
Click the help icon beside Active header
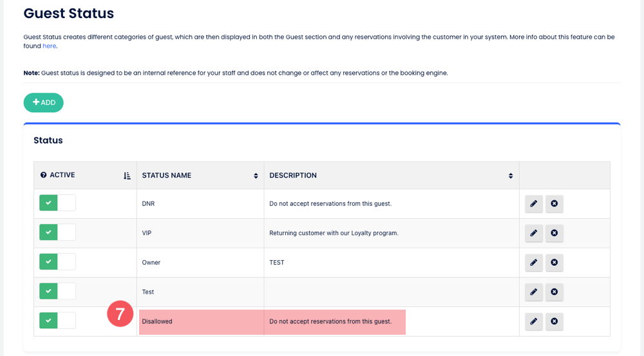click(x=44, y=175)
